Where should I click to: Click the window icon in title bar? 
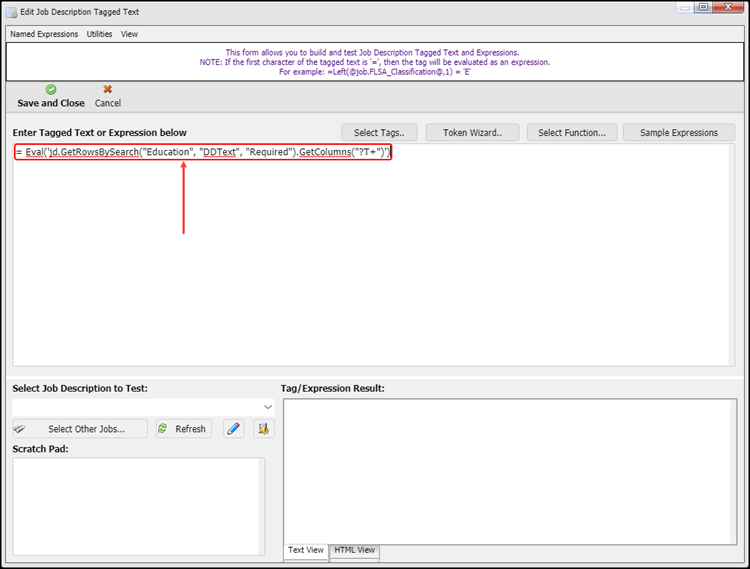[12, 11]
